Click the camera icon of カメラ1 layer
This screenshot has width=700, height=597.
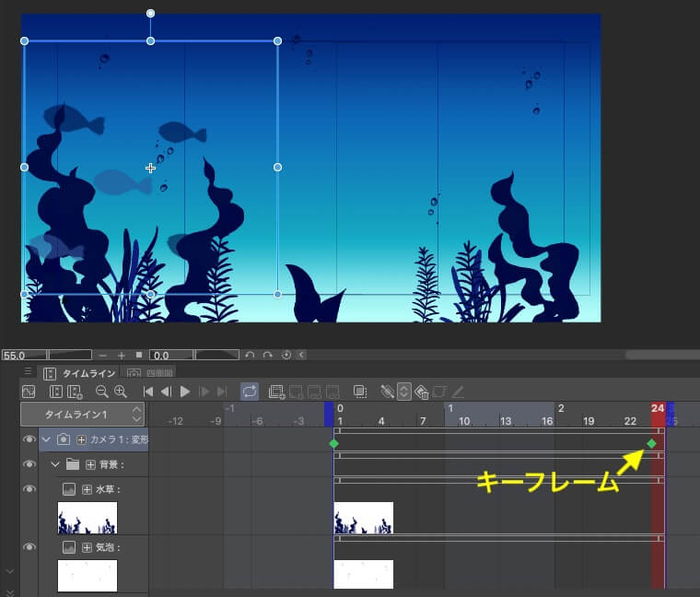point(64,439)
